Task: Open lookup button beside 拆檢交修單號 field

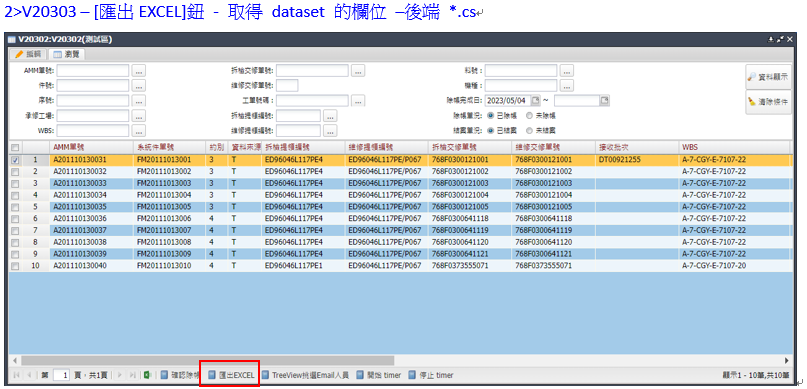Action: [358, 70]
